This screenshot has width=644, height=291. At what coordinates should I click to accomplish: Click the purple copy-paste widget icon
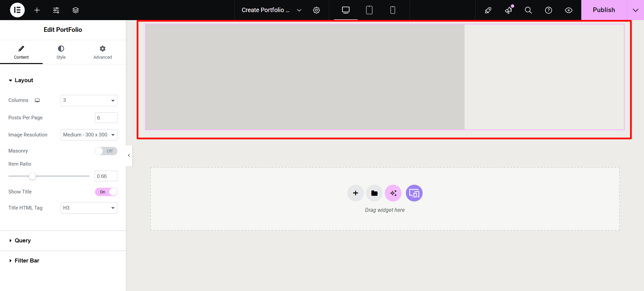click(x=414, y=193)
